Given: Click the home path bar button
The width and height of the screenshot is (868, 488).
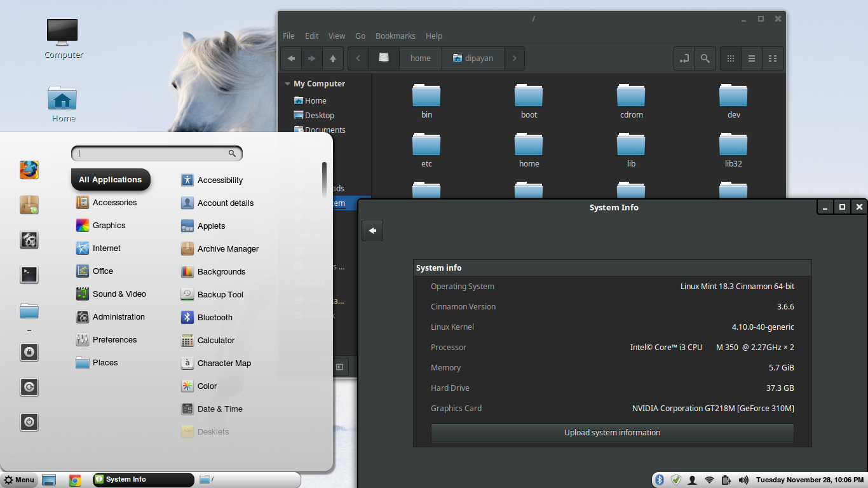Looking at the screenshot, I should [x=421, y=58].
